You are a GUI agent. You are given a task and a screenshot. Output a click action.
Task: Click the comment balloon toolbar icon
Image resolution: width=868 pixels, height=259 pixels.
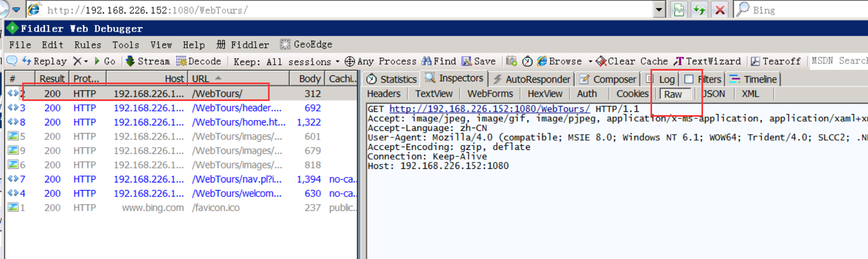[11, 61]
